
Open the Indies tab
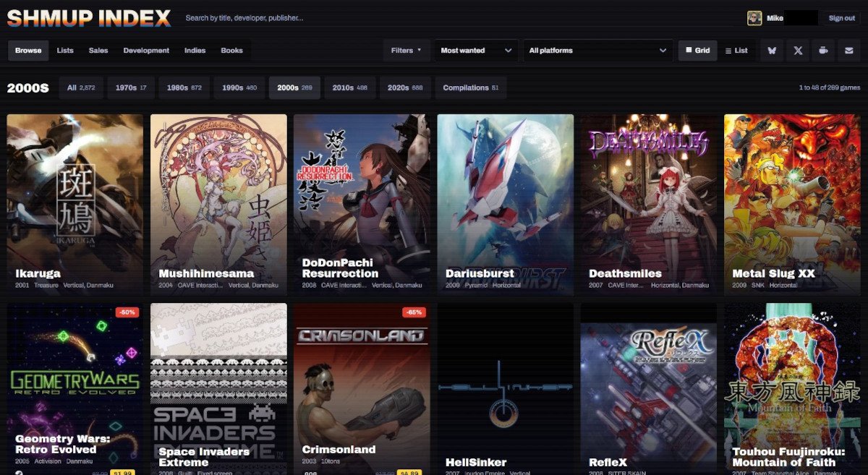click(x=195, y=51)
